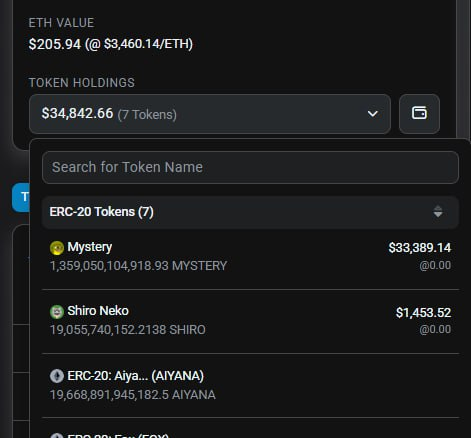Collapse the ERC-20 Tokens (7) section
The width and height of the screenshot is (471, 438).
[250, 212]
